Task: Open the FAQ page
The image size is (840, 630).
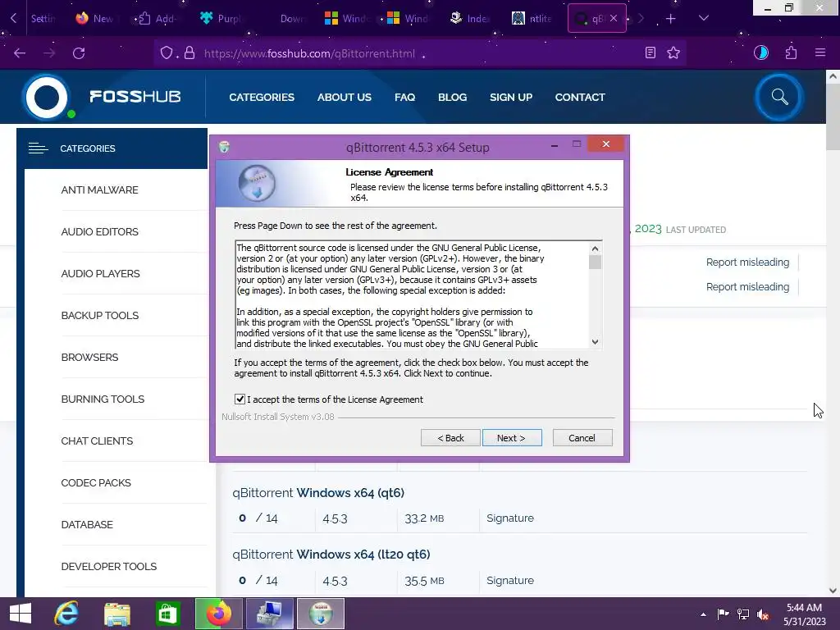Action: tap(404, 97)
